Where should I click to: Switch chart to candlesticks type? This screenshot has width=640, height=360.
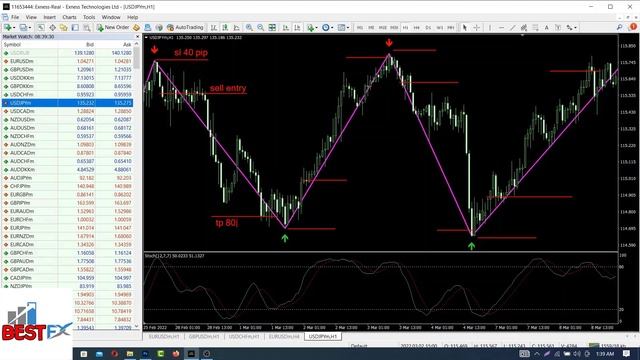(x=225, y=27)
